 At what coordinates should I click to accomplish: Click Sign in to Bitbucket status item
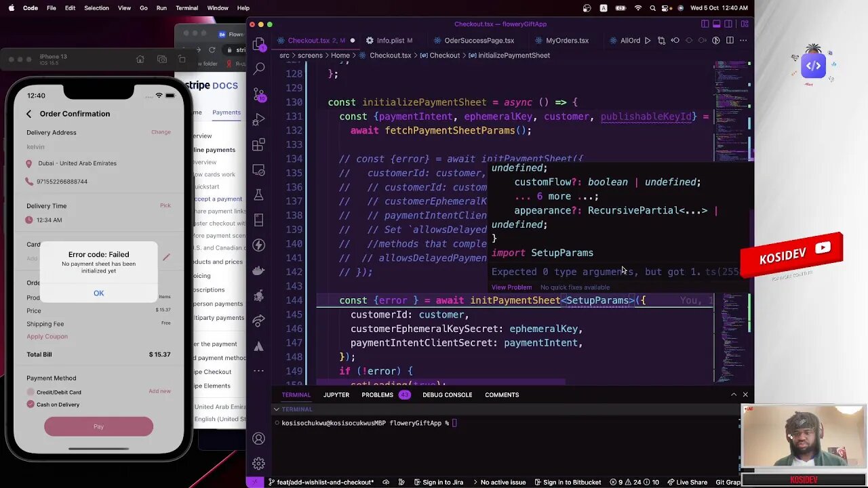click(x=567, y=482)
